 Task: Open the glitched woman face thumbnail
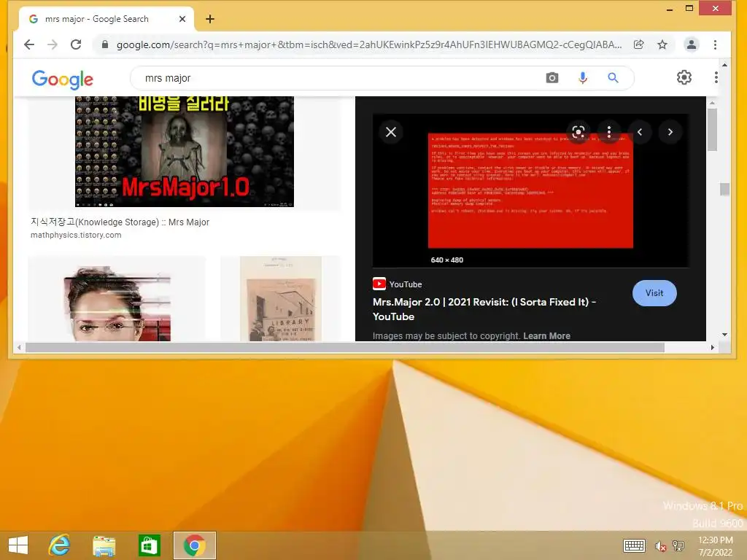117,303
